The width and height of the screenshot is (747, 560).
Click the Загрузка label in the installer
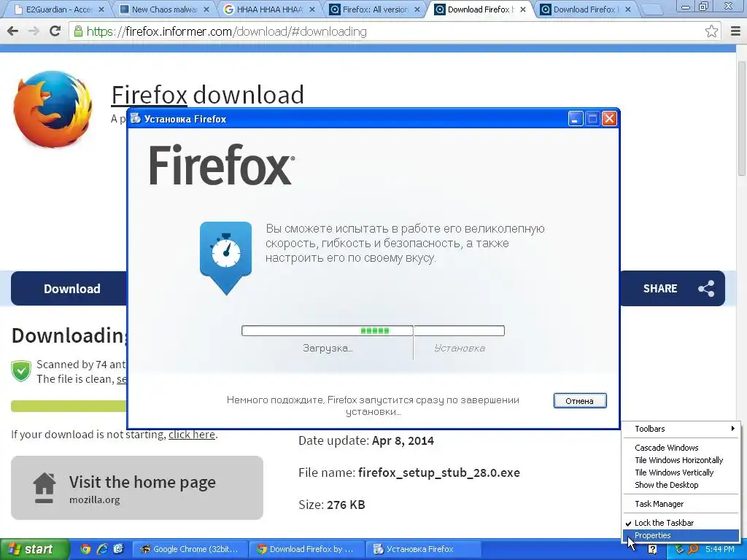(328, 348)
